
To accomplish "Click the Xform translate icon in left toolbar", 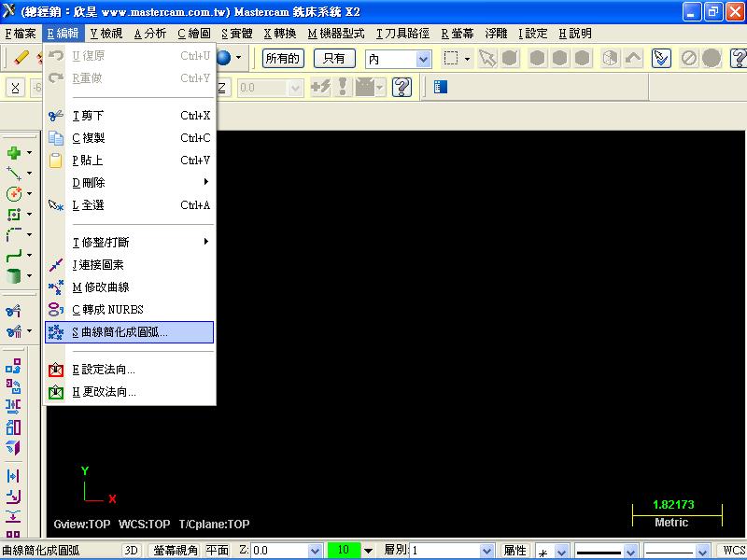I will click(x=13, y=366).
